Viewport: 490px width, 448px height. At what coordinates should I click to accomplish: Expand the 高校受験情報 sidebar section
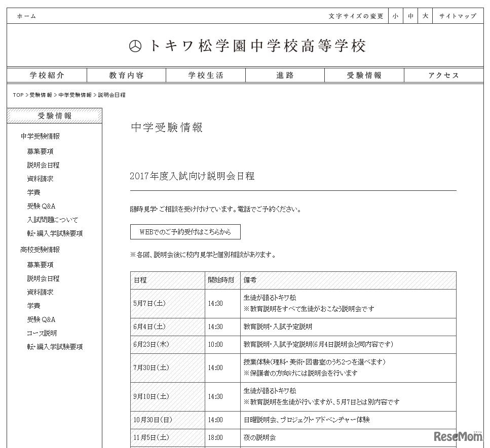point(41,250)
